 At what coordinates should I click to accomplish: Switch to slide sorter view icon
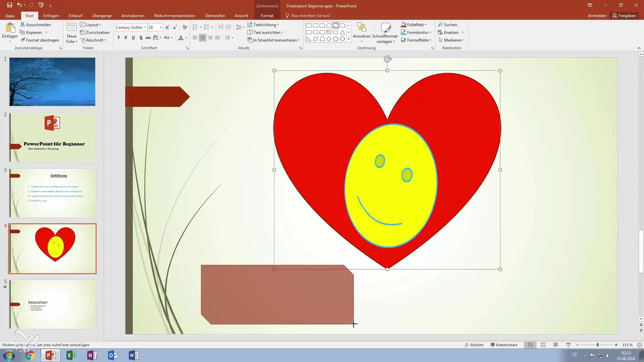point(543,345)
